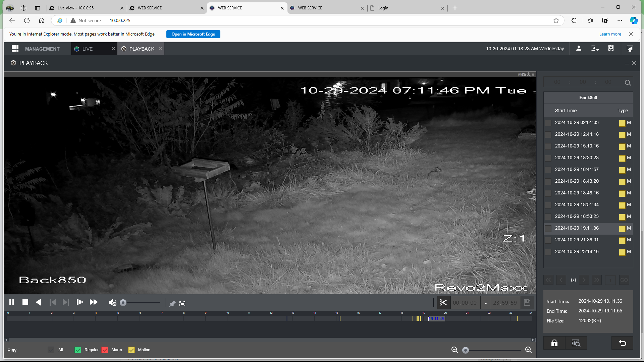The image size is (644, 362).
Task: Step to next frame
Action: 66,302
